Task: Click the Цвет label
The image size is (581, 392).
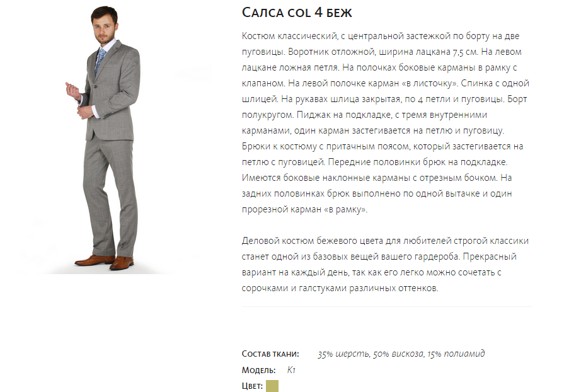Action: point(252,386)
